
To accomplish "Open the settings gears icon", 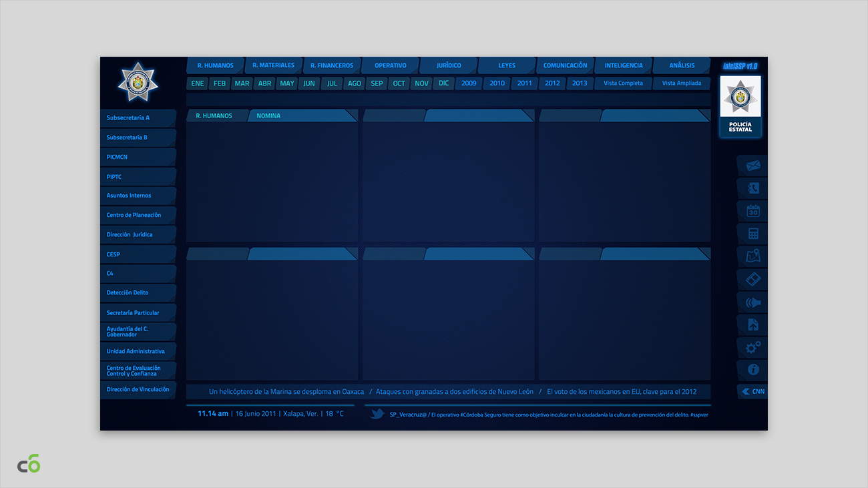I will [x=752, y=347].
